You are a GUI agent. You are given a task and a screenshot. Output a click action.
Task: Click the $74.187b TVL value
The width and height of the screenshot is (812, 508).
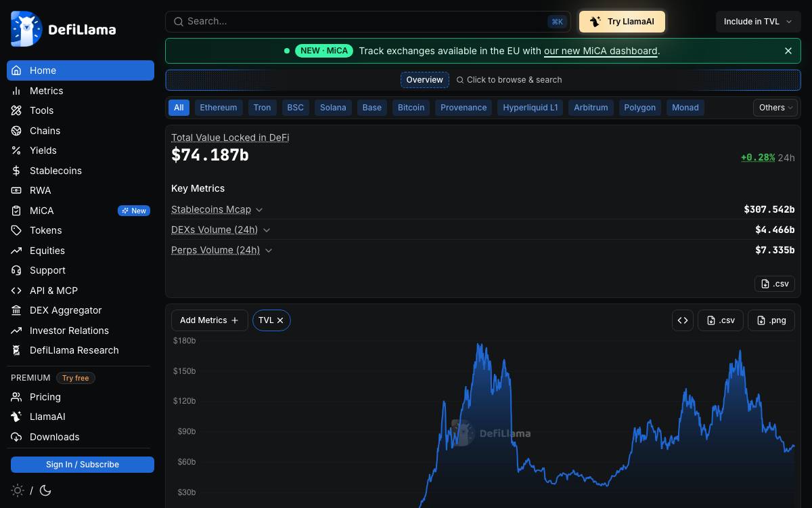pos(210,155)
